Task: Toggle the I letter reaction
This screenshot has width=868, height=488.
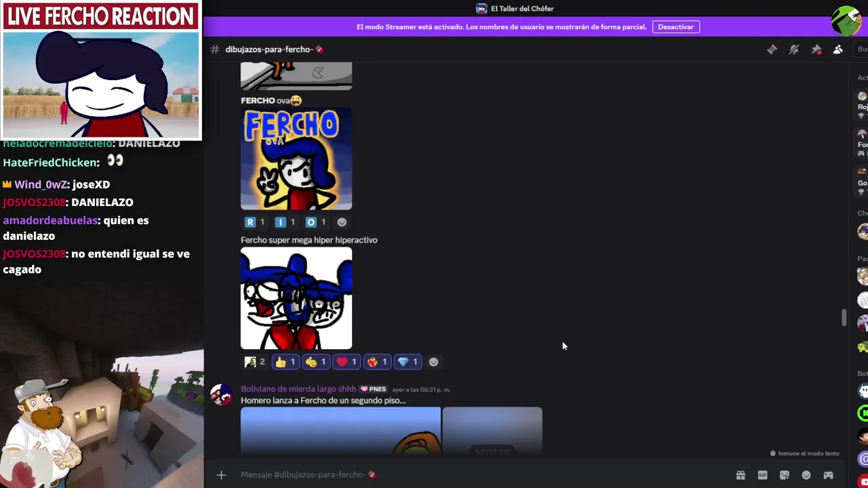Action: tap(285, 222)
